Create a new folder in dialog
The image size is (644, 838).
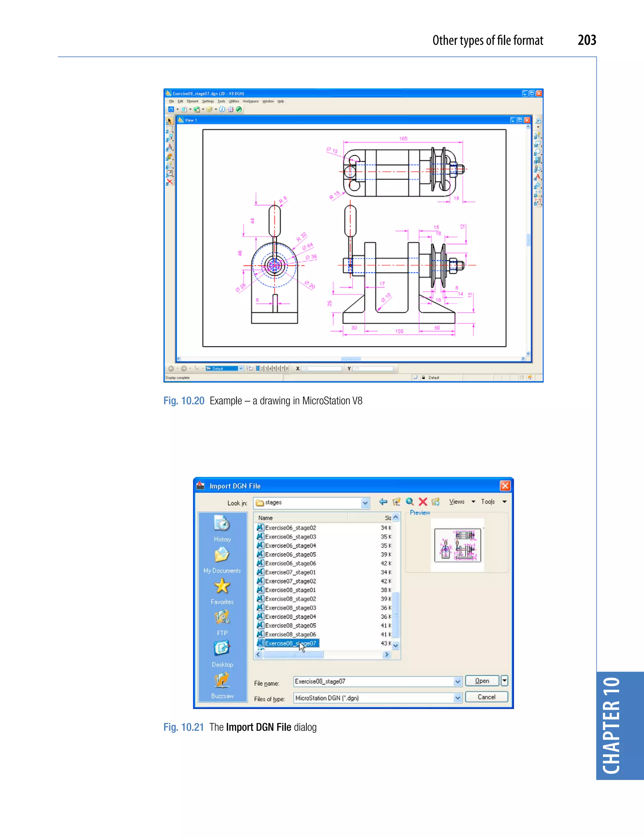click(x=436, y=502)
